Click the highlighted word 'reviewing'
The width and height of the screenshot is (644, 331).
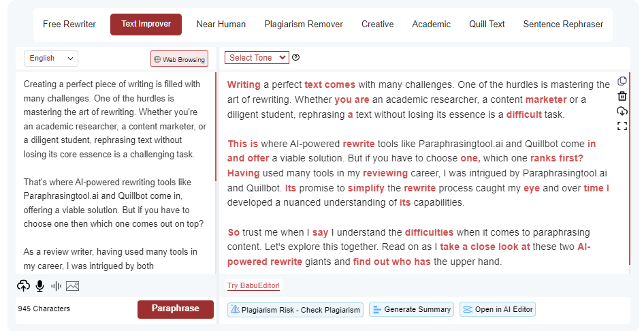coord(385,173)
